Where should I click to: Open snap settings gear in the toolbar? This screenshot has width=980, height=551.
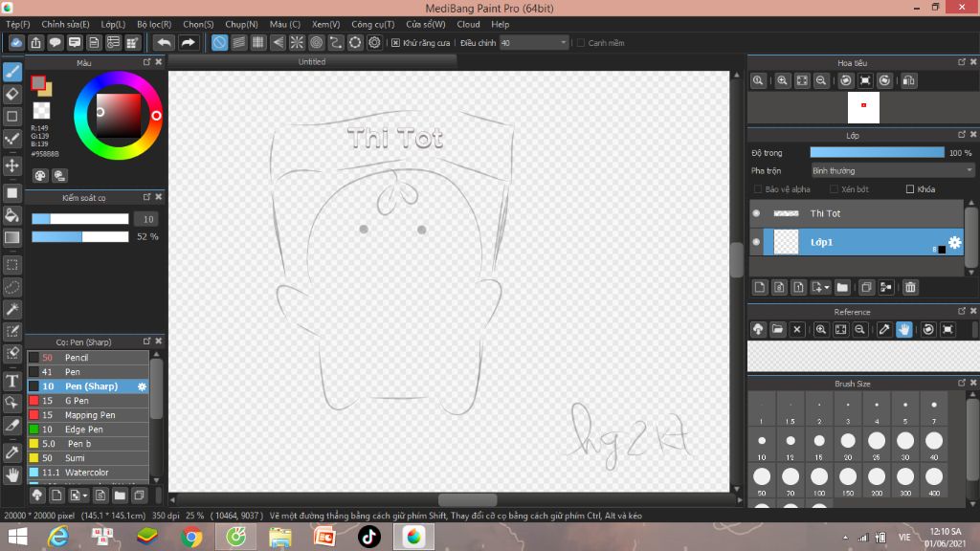coord(374,42)
